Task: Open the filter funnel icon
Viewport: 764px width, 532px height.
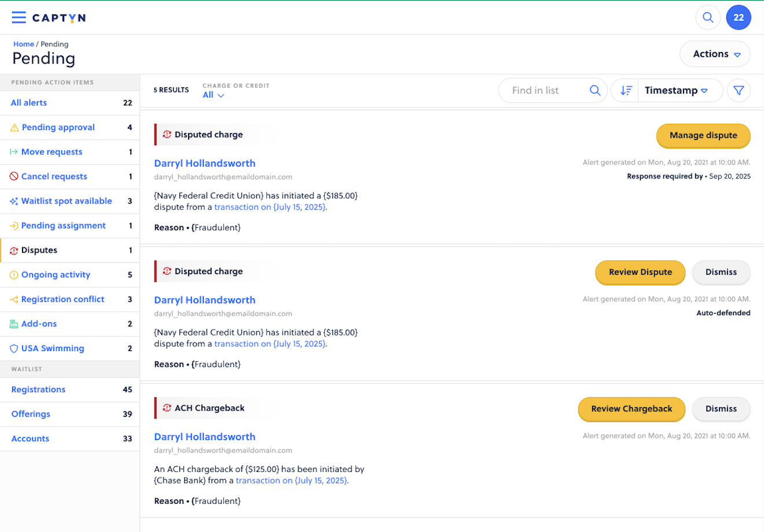Action: 739,90
